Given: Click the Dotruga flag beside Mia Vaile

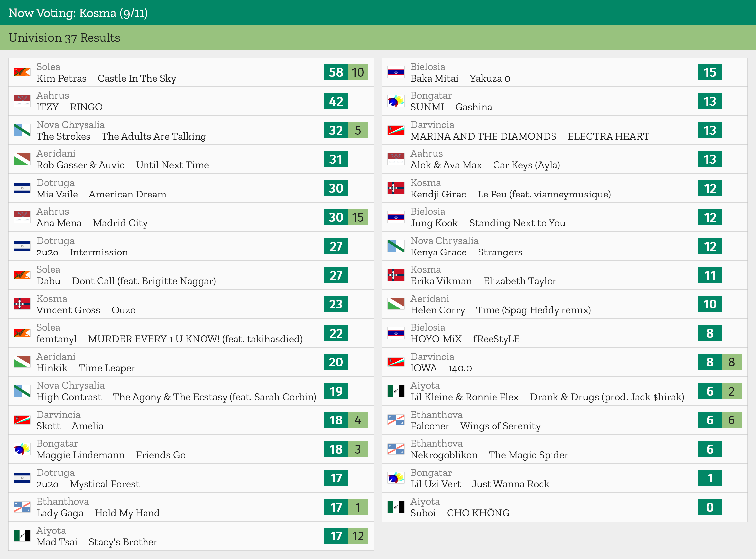Looking at the screenshot, I should (22, 188).
